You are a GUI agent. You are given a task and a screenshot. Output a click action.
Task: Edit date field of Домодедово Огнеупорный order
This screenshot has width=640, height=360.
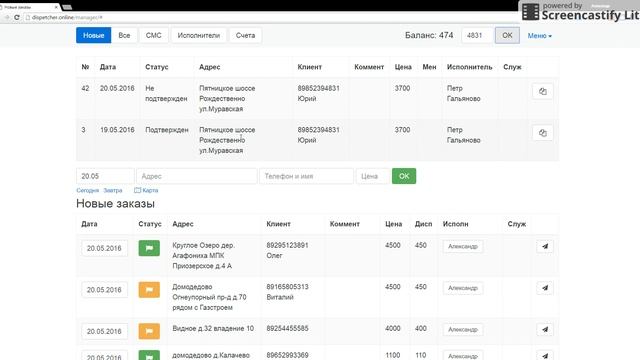[x=104, y=290]
